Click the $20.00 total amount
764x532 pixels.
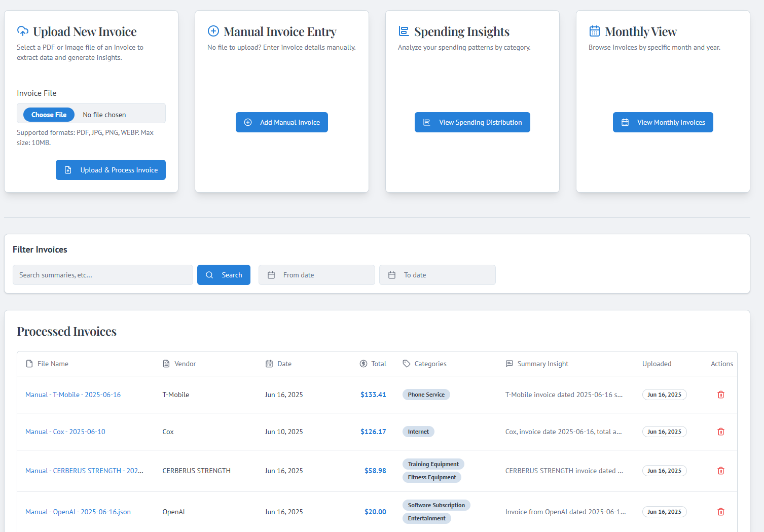(x=375, y=512)
